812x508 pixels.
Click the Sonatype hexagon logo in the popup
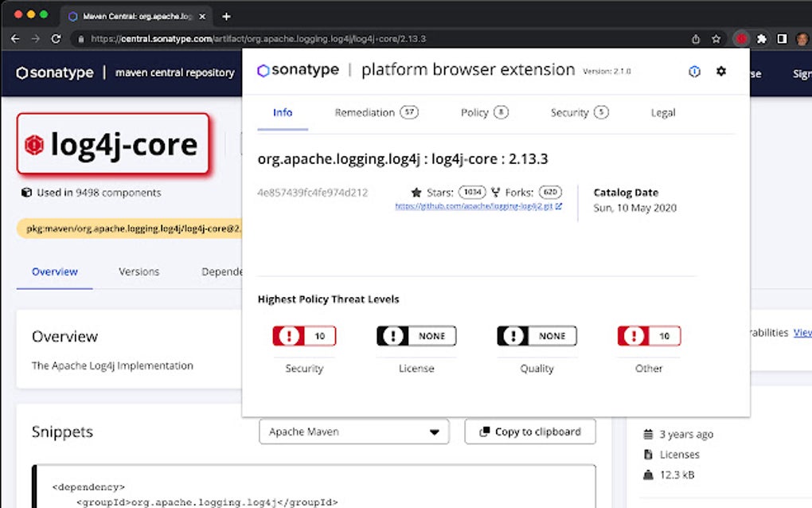tap(263, 70)
